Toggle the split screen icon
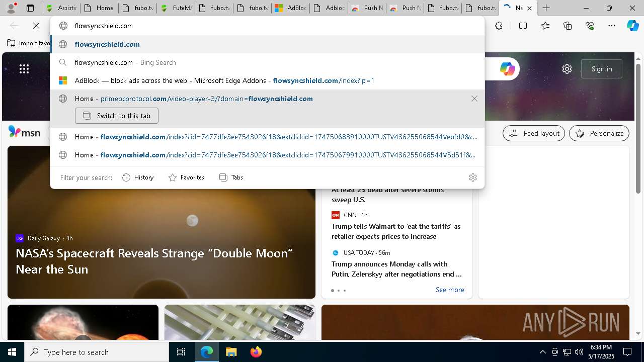The image size is (644, 362). [523, 26]
